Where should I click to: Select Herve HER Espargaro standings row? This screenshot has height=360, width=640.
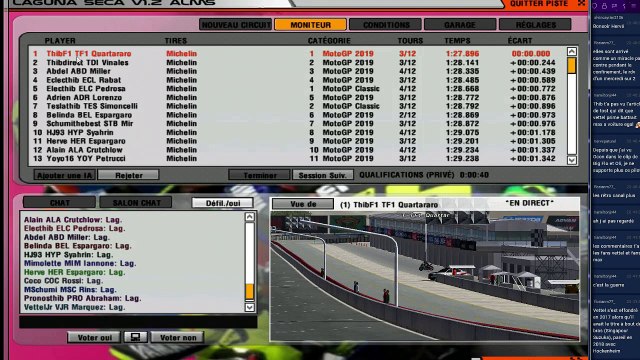click(x=297, y=141)
